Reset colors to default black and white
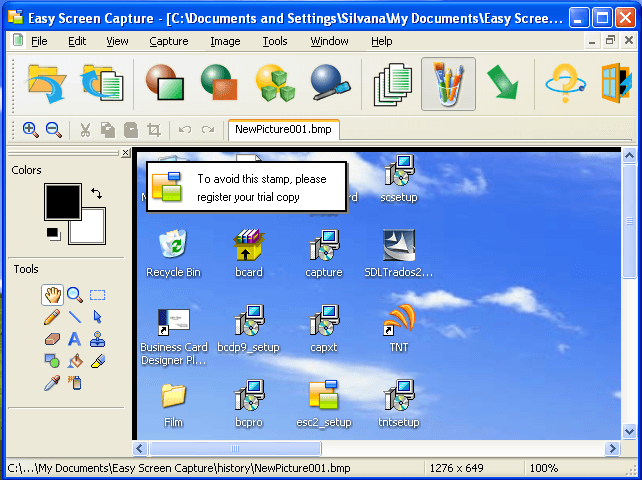642x480 pixels. pyautogui.click(x=53, y=234)
